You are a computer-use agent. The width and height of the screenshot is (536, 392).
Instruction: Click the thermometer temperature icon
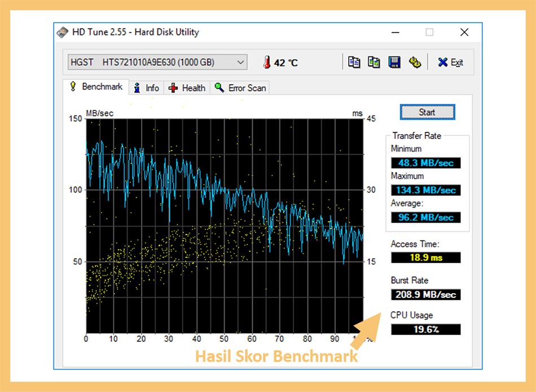coord(267,63)
